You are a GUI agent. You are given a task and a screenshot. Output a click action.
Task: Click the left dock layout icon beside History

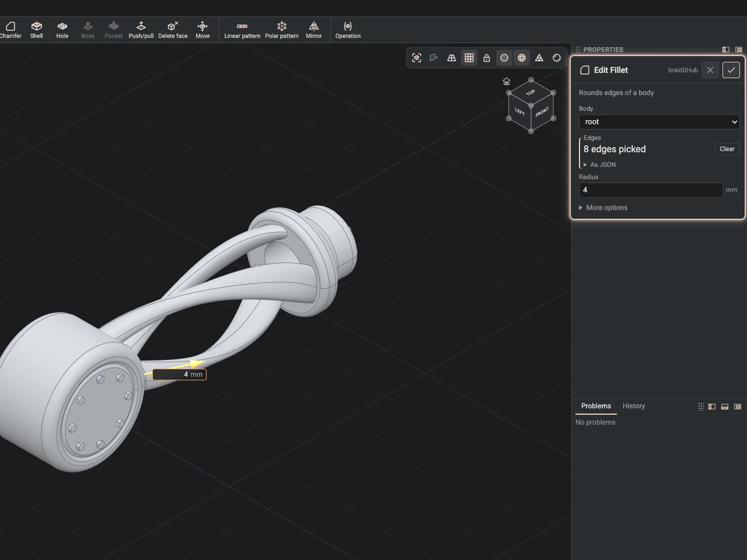tap(712, 407)
